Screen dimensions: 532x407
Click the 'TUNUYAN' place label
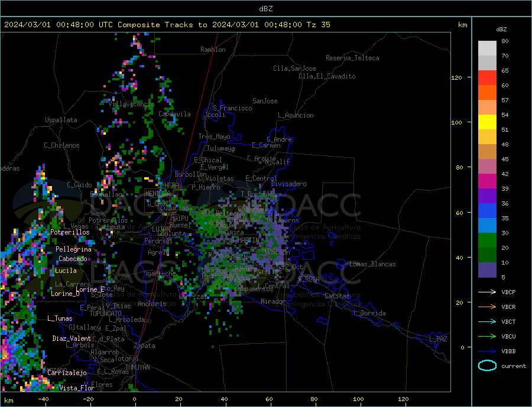[x=137, y=367]
